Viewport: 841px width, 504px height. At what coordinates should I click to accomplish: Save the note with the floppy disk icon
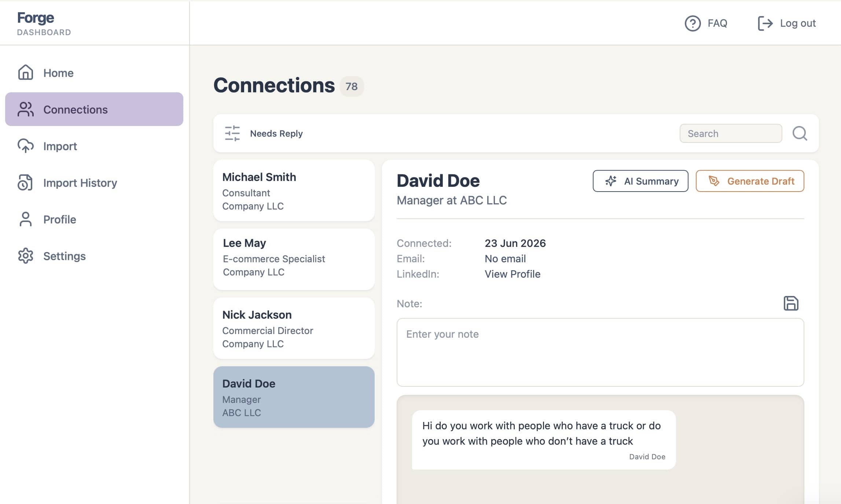click(791, 303)
